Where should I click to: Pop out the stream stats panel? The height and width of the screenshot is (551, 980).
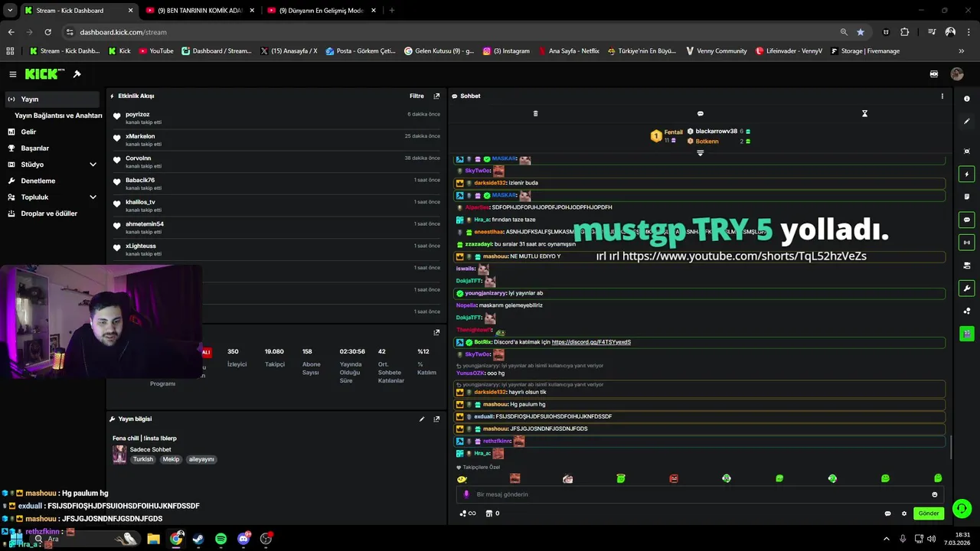pyautogui.click(x=436, y=332)
